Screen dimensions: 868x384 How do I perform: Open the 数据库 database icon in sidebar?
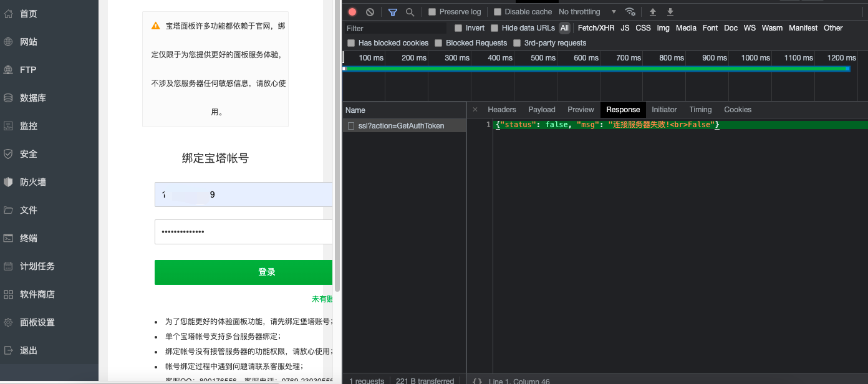click(9, 98)
